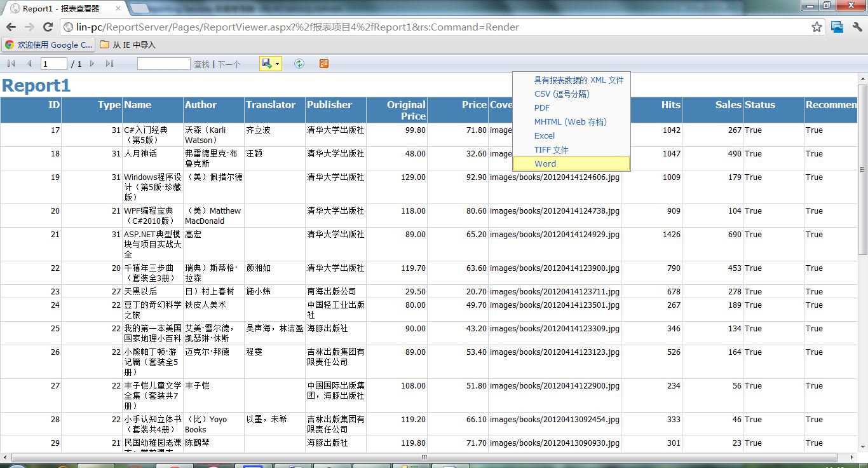The image size is (868, 468).
Task: Choose Word export format
Action: (x=571, y=163)
